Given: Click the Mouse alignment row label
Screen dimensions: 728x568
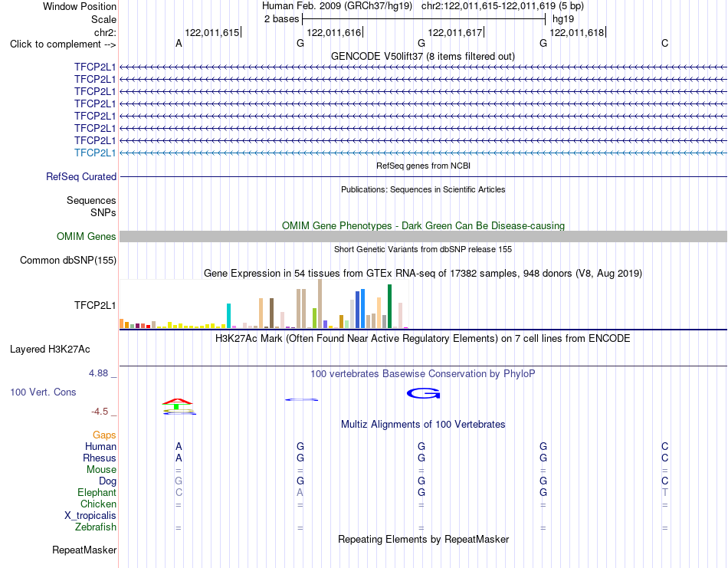Looking at the screenshot, I should pyautogui.click(x=101, y=470).
